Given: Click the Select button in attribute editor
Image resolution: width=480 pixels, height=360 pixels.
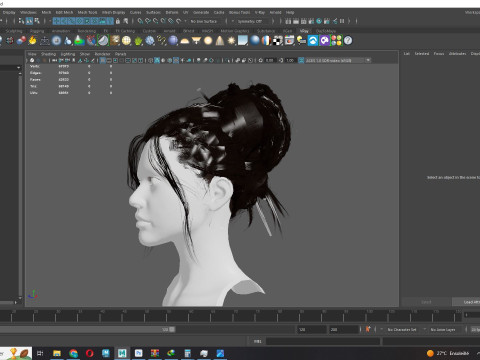Looking at the screenshot, I should pyautogui.click(x=426, y=302).
